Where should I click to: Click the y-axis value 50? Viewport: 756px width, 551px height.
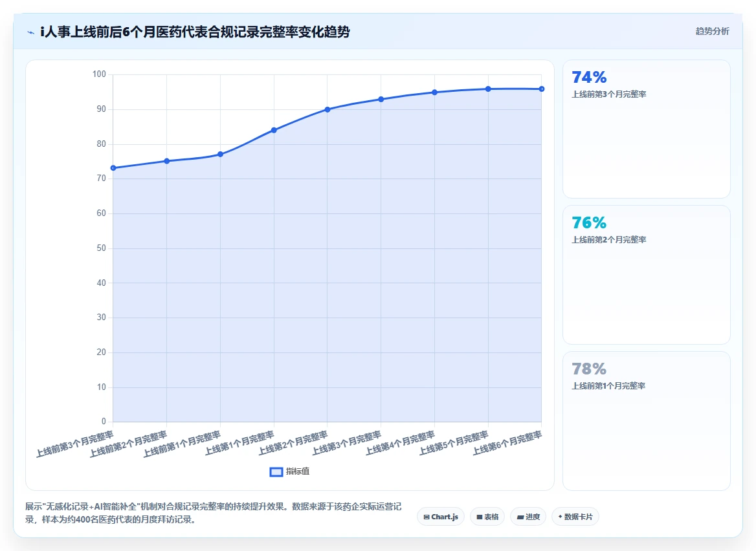click(x=101, y=248)
